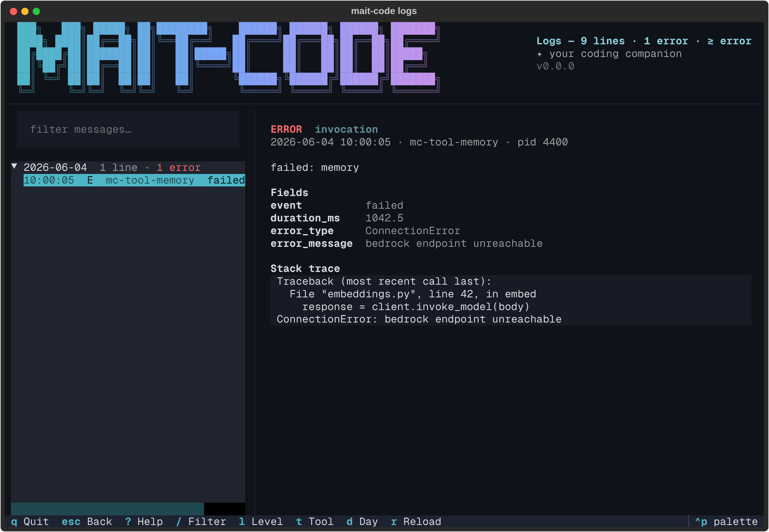Click the "pid 4400" text
769x532 pixels.
click(543, 142)
